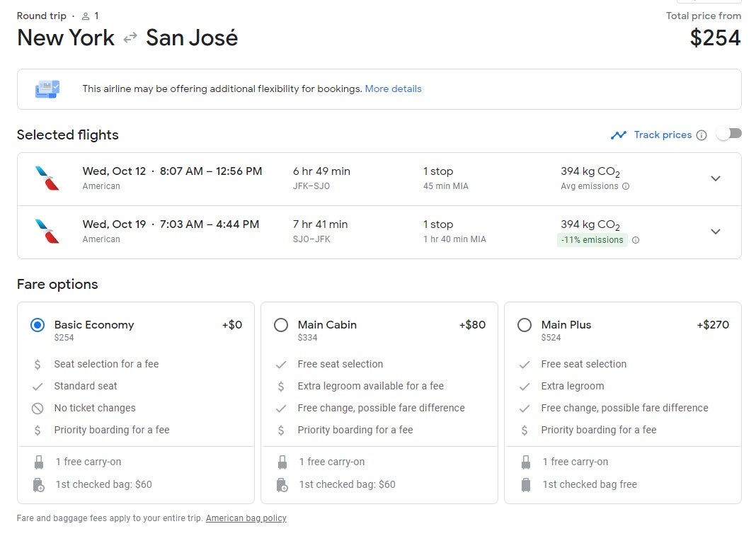Screen dimensions: 756x536
Task: Click info icon next to -11% emissions
Action: tap(636, 240)
